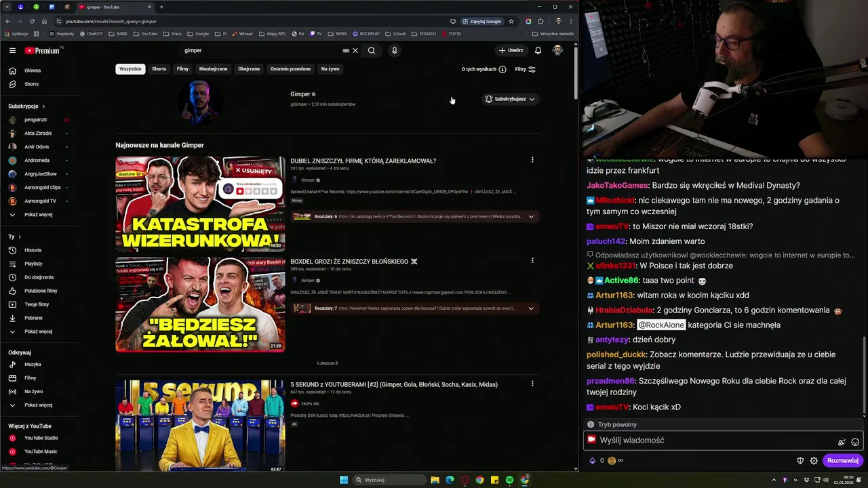
Task: Select the Nieobejrzane filter chip
Action: click(213, 68)
